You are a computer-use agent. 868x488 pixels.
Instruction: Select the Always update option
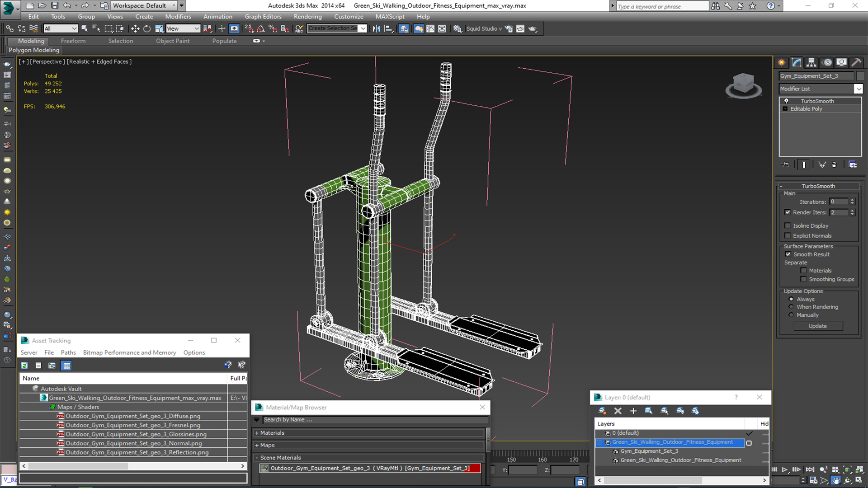tap(791, 299)
